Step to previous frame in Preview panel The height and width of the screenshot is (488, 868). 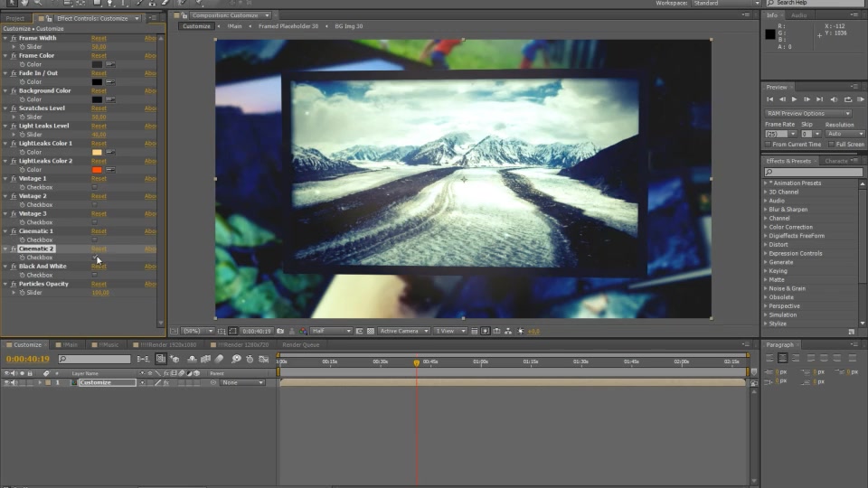coord(782,99)
